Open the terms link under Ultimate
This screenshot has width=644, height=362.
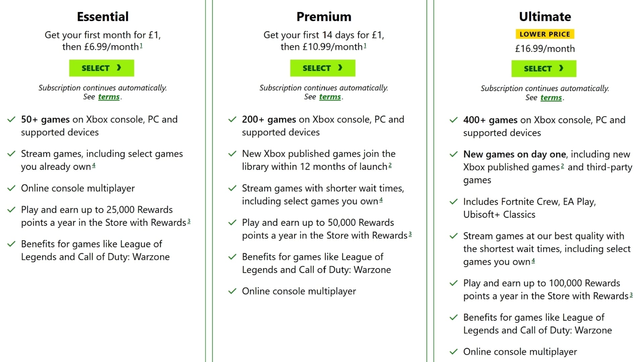point(551,98)
